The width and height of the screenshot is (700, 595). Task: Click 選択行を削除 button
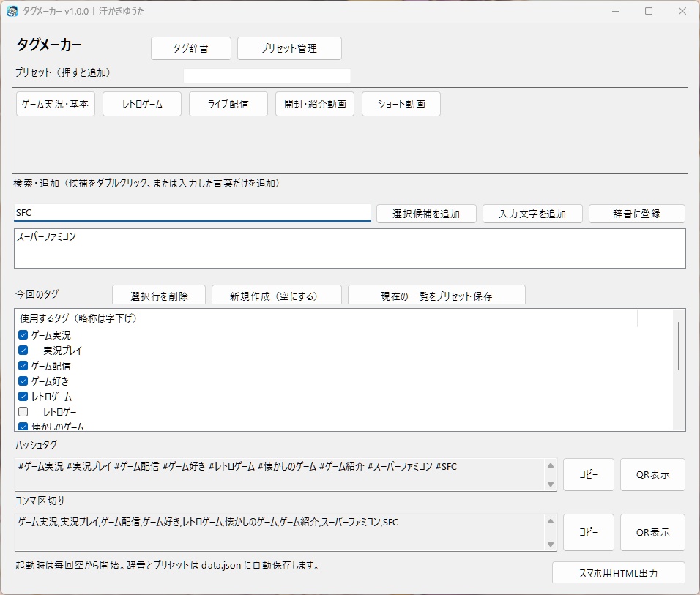tap(159, 296)
